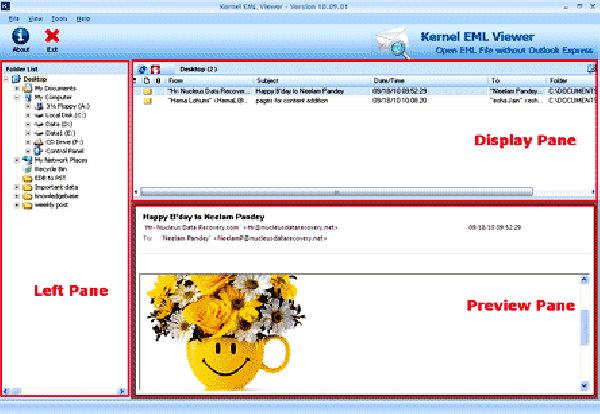Expand the Control Panel node
The image size is (600, 414).
pyautogui.click(x=28, y=151)
